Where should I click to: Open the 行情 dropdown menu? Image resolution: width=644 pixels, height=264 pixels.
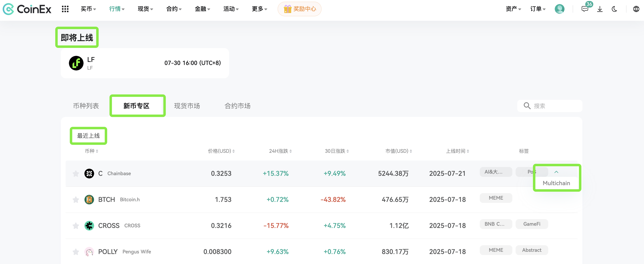click(117, 9)
